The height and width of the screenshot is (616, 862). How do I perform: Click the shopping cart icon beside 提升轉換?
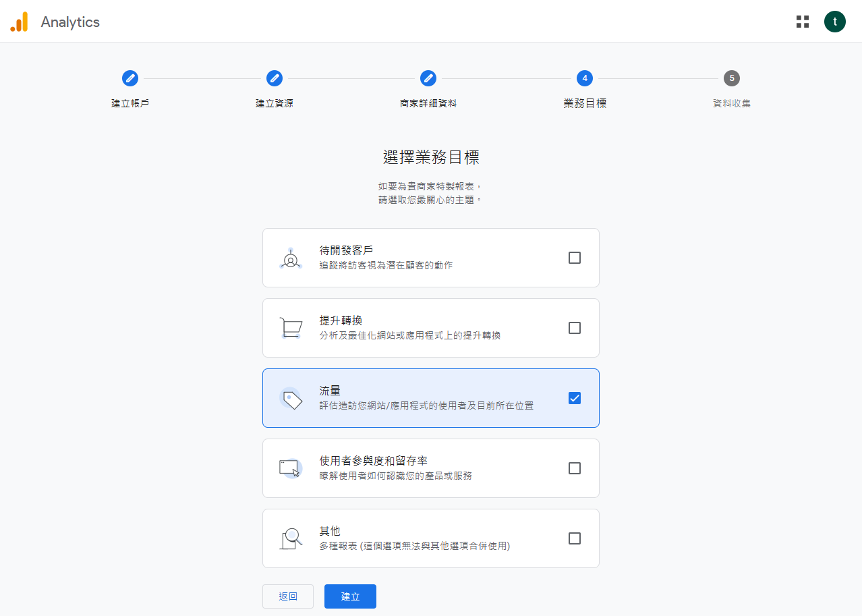coord(291,328)
